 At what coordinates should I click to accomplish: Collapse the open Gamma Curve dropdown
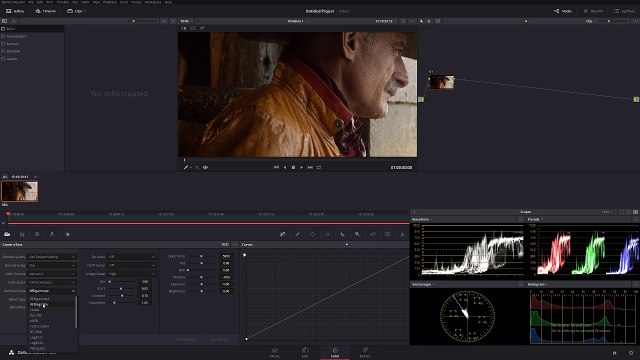52,291
